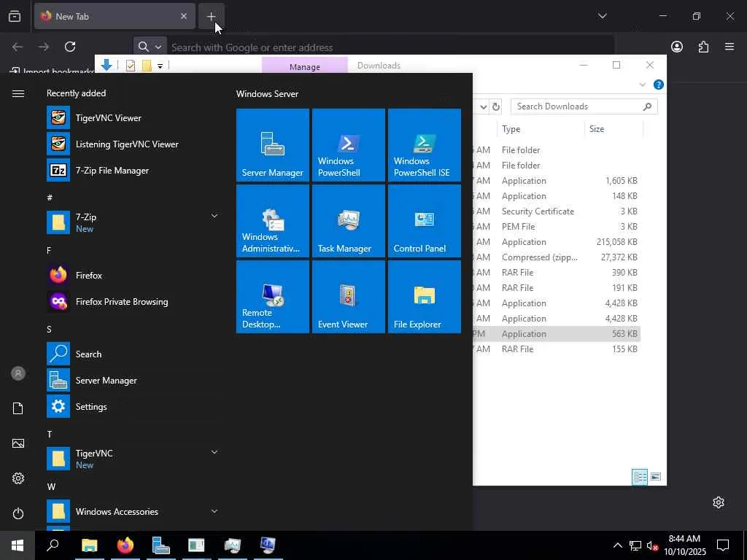Reload the Firefox page

pyautogui.click(x=70, y=47)
